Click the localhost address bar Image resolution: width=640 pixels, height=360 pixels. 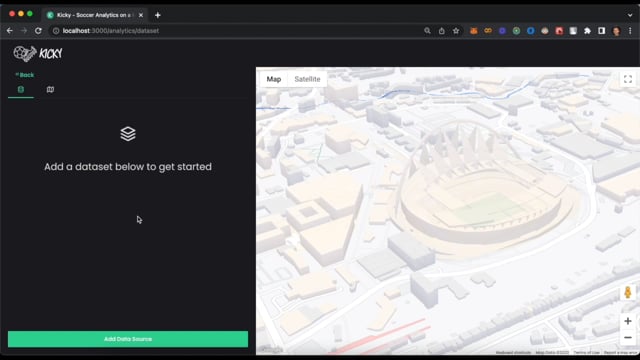pyautogui.click(x=237, y=31)
